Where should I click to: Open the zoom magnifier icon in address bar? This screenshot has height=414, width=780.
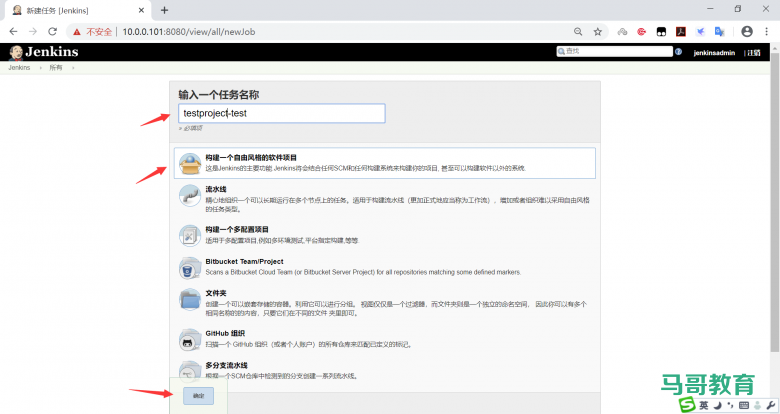(578, 31)
